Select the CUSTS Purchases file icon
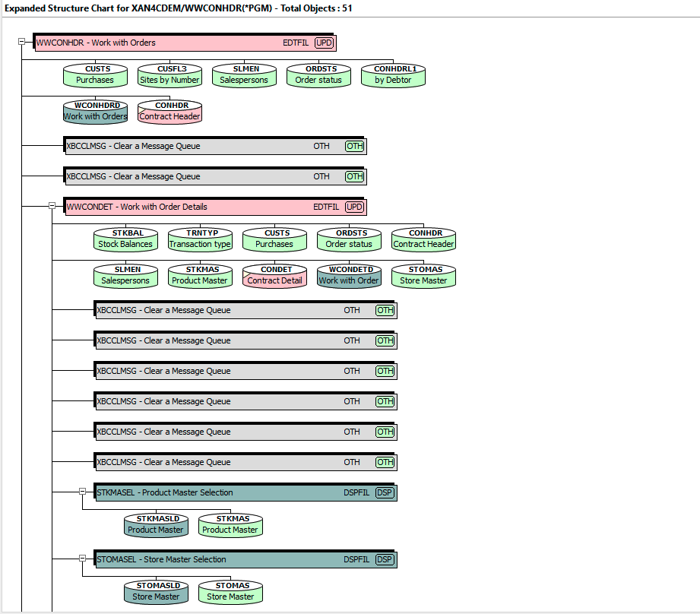The image size is (700, 614). pos(94,75)
